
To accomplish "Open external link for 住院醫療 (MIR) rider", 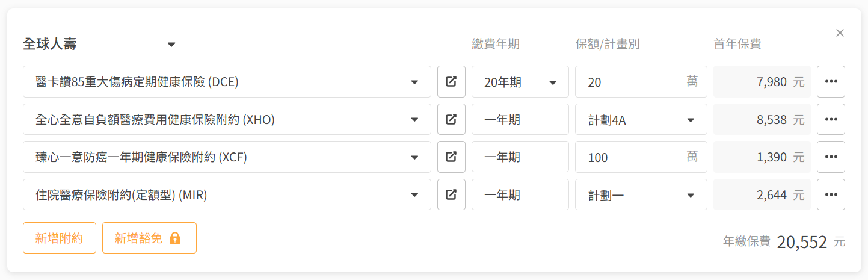I will [x=451, y=194].
